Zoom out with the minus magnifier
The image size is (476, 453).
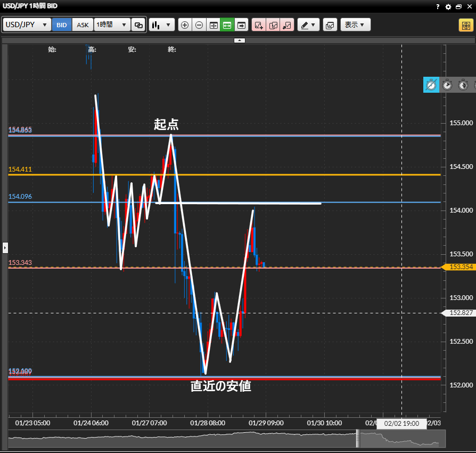coord(199,25)
